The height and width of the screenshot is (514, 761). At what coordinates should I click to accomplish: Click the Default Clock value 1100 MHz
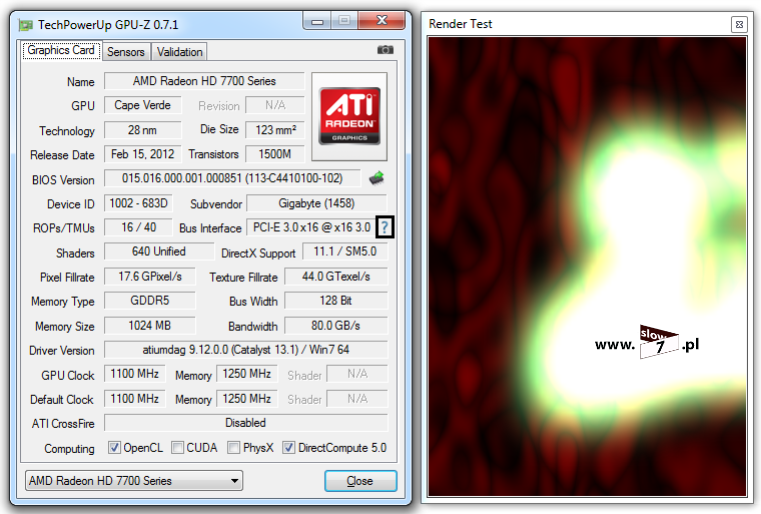coord(134,399)
